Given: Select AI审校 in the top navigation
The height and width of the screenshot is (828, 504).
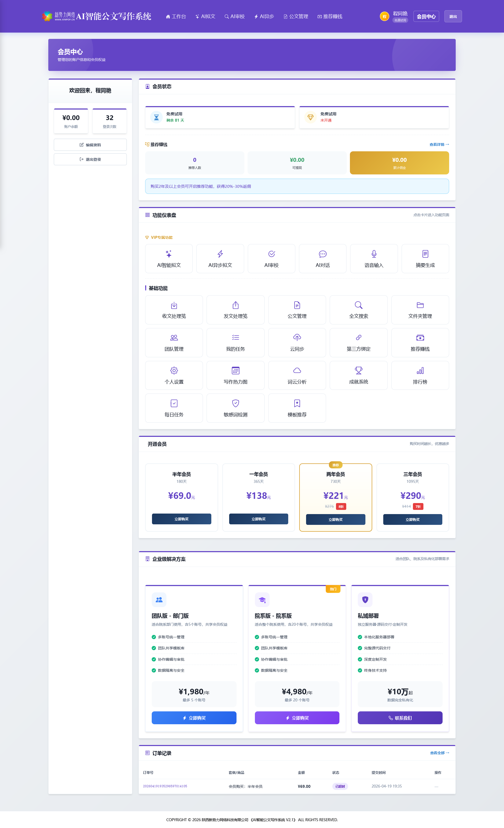Looking at the screenshot, I should [235, 17].
